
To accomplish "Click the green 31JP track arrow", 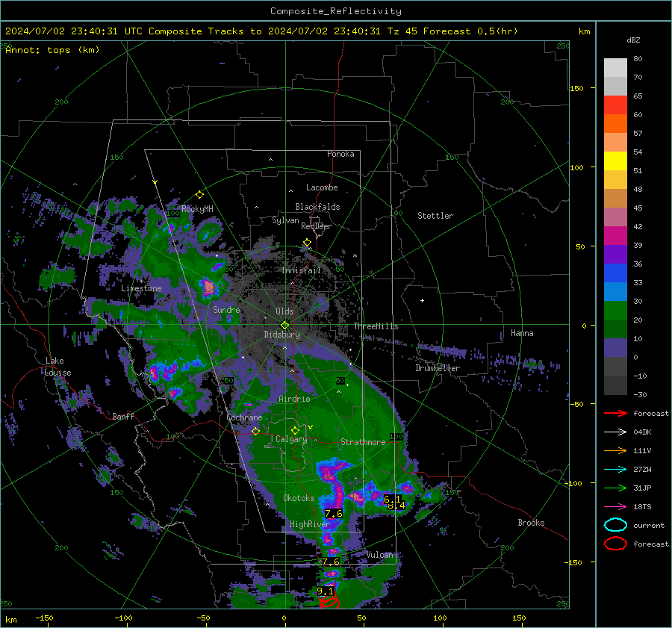I will pos(615,488).
